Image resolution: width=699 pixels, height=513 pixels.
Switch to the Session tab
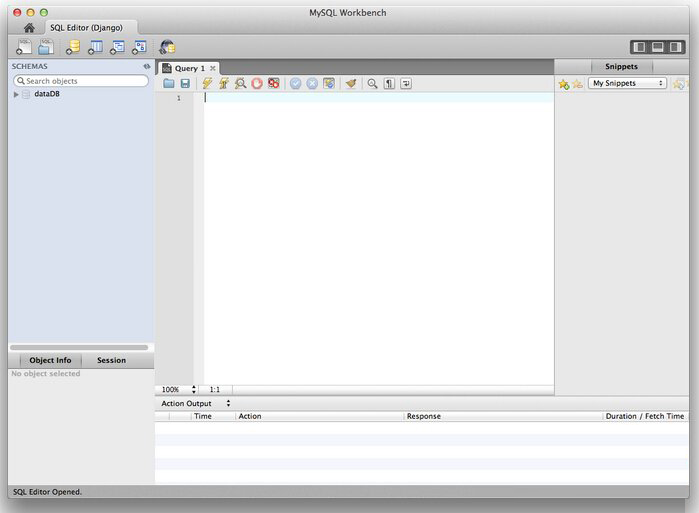(111, 360)
